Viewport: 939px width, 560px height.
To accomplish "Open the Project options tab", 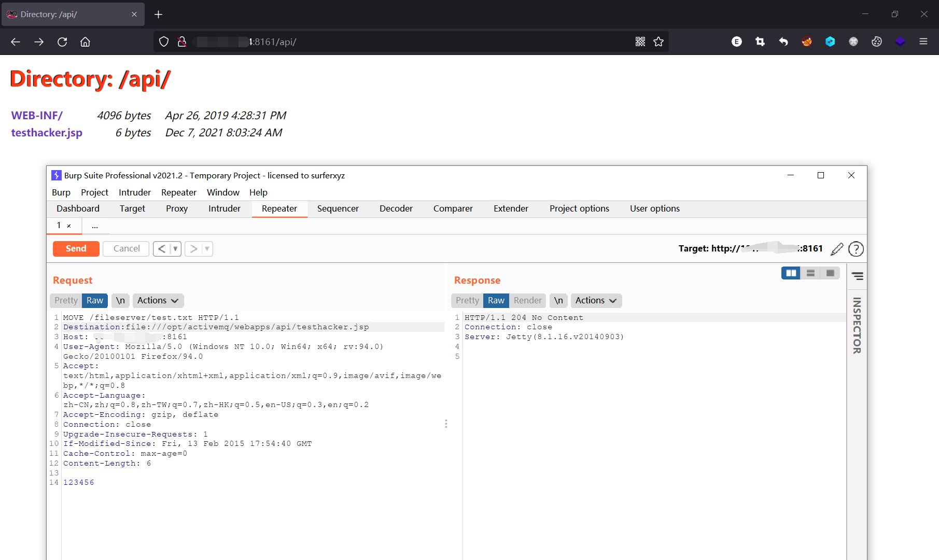I will coord(580,208).
